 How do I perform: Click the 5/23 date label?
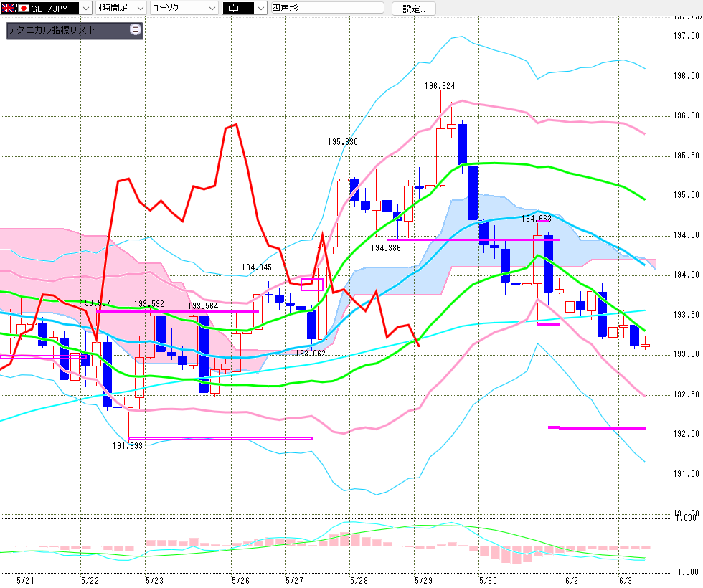pyautogui.click(x=154, y=580)
